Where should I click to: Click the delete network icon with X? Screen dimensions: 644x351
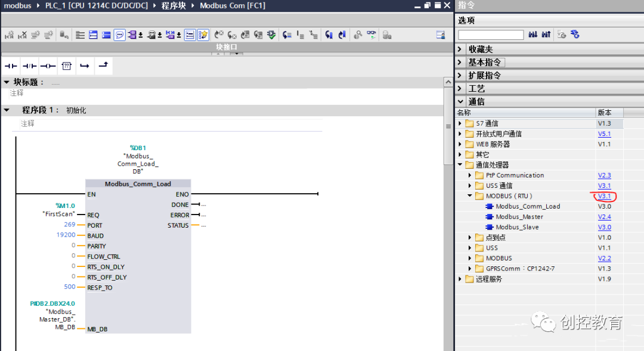click(22, 35)
